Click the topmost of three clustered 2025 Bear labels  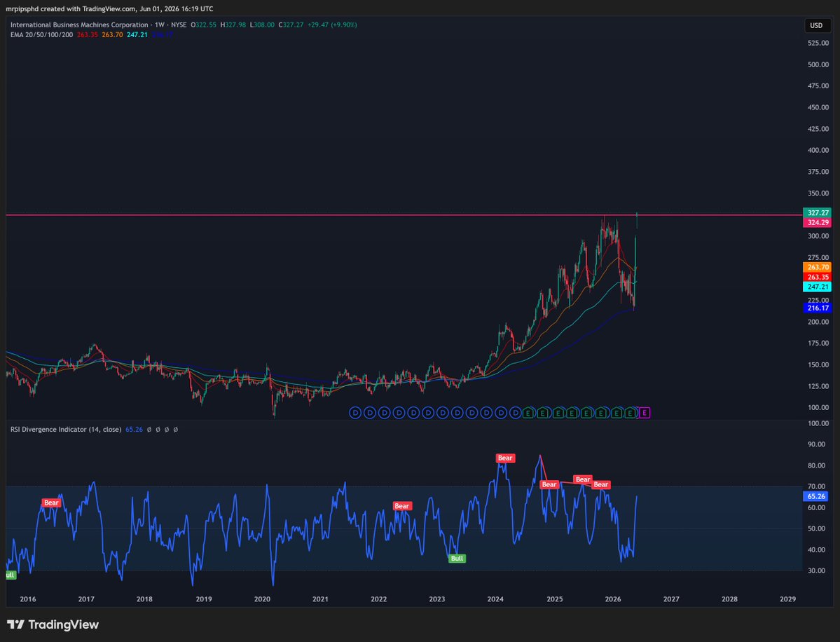coord(583,479)
